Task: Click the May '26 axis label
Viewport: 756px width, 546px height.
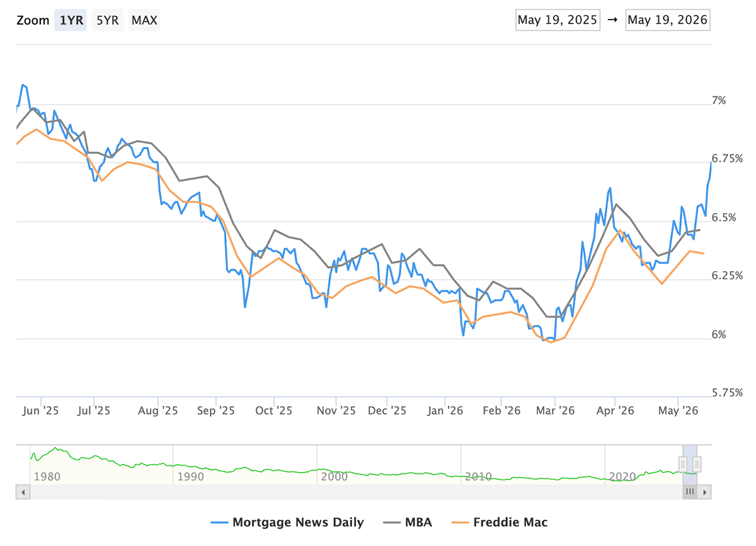Action: point(677,410)
